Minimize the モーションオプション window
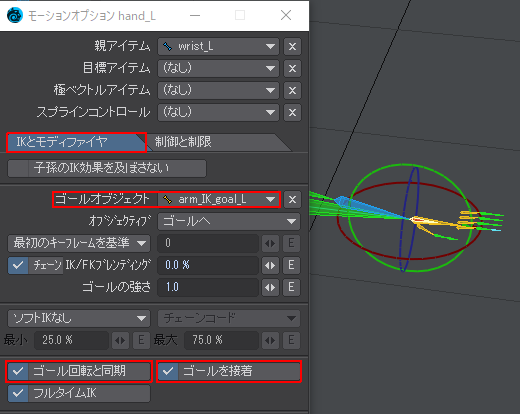The width and height of the screenshot is (520, 414). point(195,15)
